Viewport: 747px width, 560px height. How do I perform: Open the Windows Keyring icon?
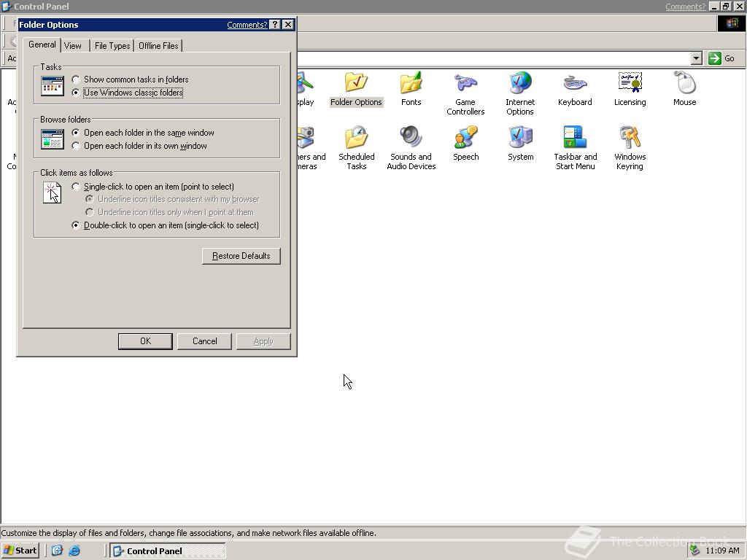click(630, 148)
